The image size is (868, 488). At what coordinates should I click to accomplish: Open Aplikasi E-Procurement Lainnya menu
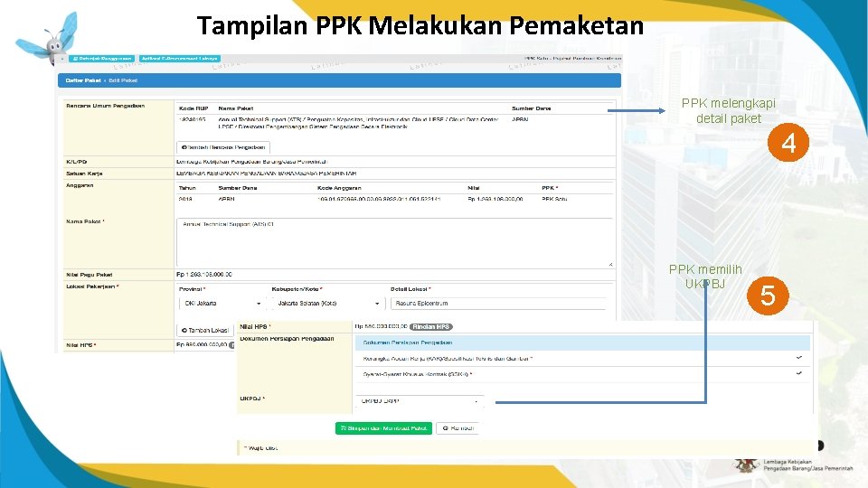(179, 59)
